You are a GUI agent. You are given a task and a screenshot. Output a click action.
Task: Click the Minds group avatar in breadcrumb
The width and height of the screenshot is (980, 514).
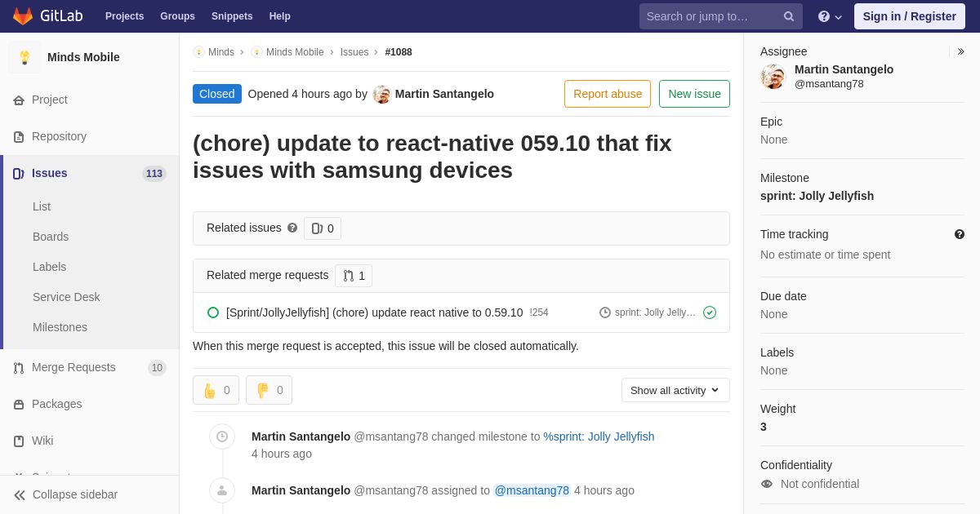(198, 52)
